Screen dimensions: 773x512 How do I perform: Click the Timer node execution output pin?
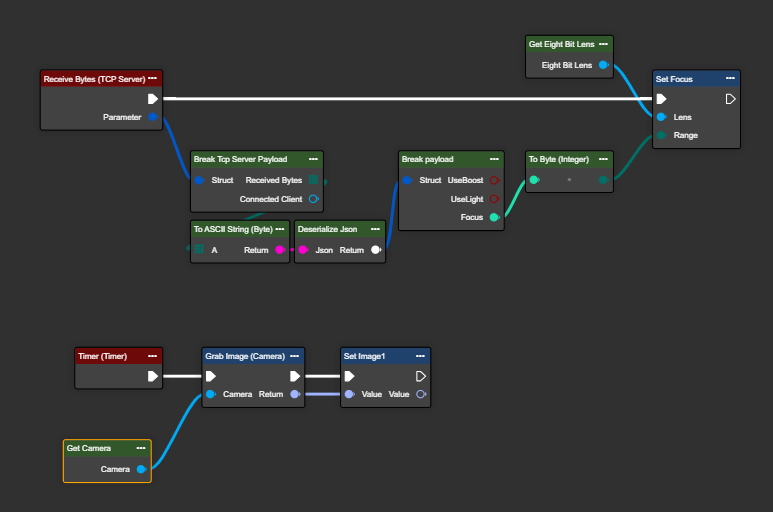tap(152, 376)
